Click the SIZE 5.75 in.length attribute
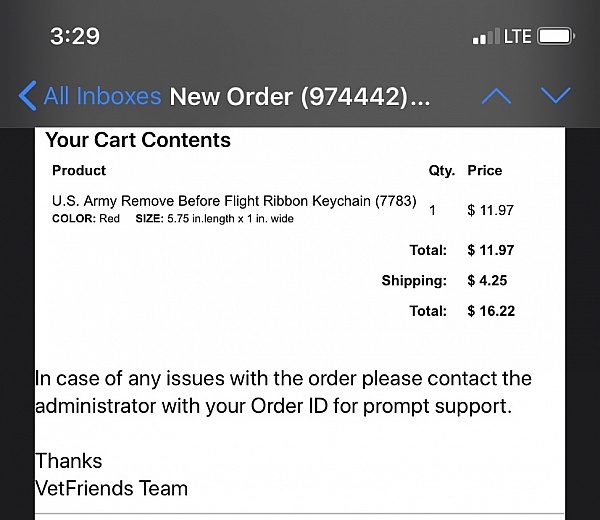600x520 pixels. tap(214, 219)
